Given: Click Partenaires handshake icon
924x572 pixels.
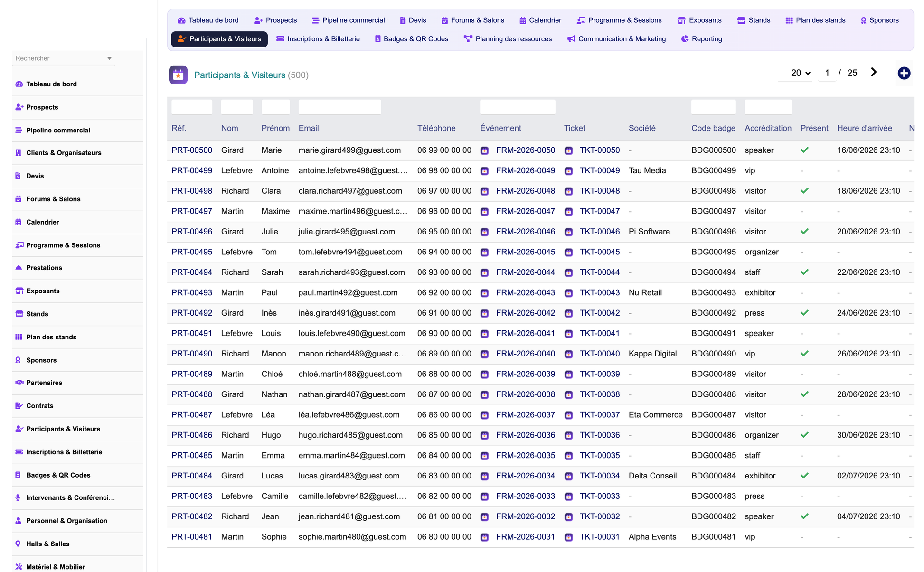Looking at the screenshot, I should 19,383.
